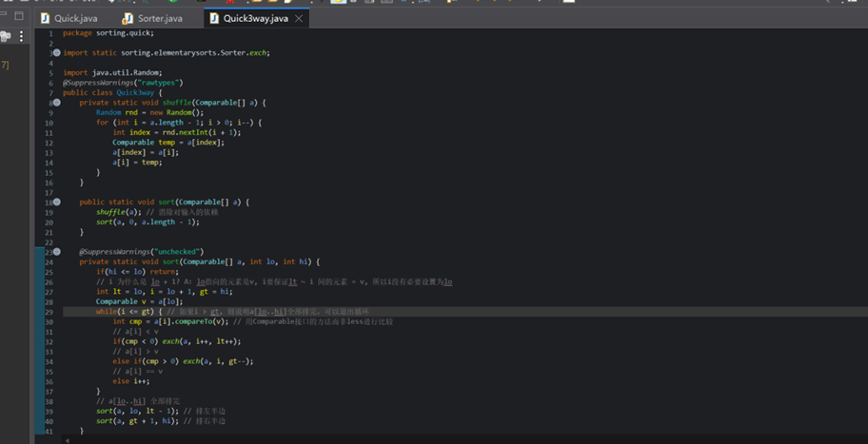Click the class name Quick3way in declaration
The image size is (868, 444).
click(x=135, y=93)
